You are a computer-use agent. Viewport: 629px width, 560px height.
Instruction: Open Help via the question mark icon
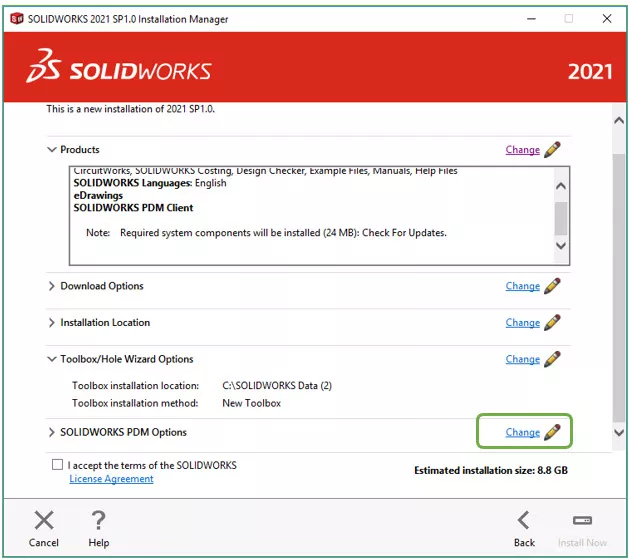click(x=98, y=520)
